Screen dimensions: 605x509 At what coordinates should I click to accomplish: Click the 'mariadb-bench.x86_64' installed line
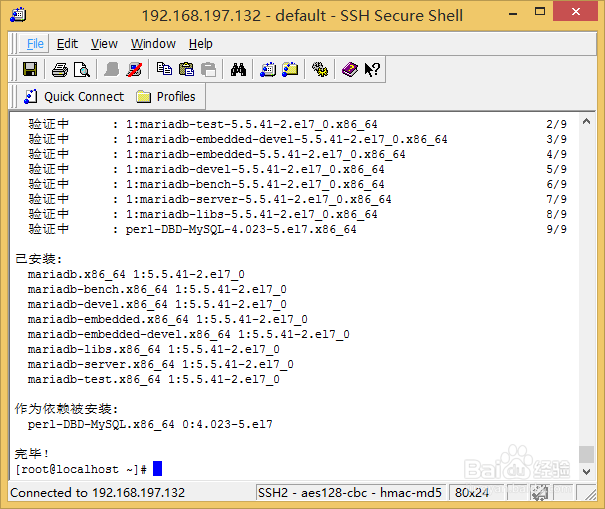(157, 289)
